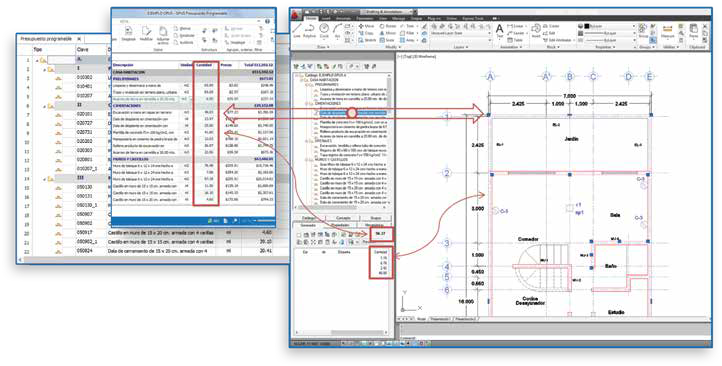Viewport: 722px width, 366px height.
Task: Select the Polyline draw tool
Action: pos(309,31)
